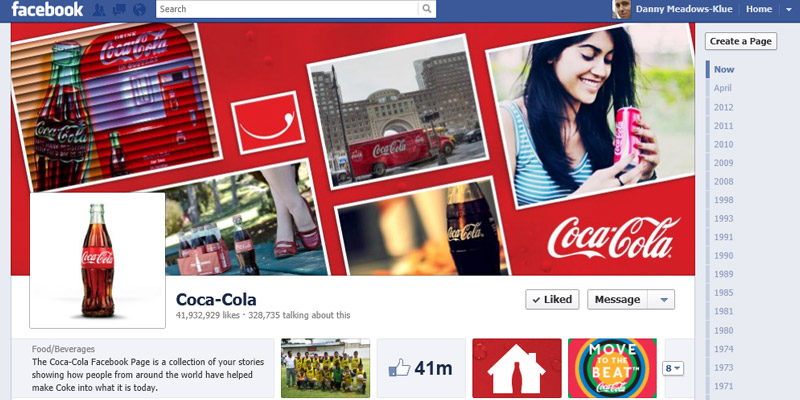Open the Move to the Beat app tile
The height and width of the screenshot is (400, 800).
click(612, 368)
